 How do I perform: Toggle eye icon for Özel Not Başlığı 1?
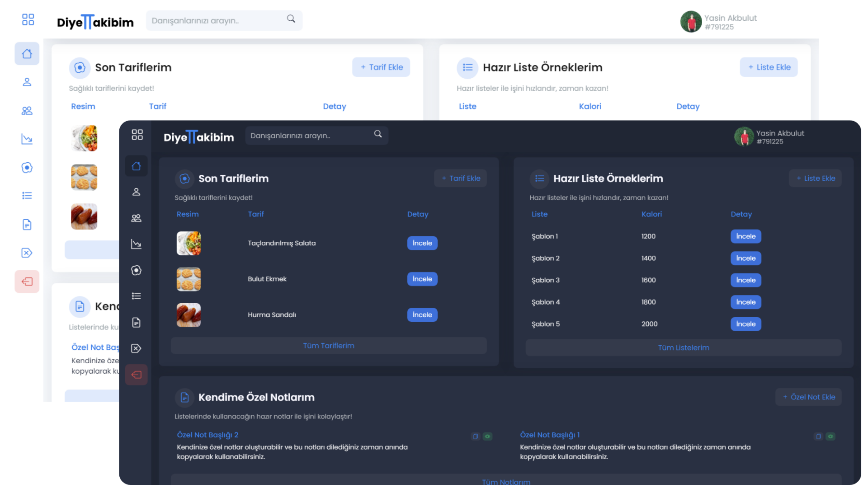click(x=830, y=436)
